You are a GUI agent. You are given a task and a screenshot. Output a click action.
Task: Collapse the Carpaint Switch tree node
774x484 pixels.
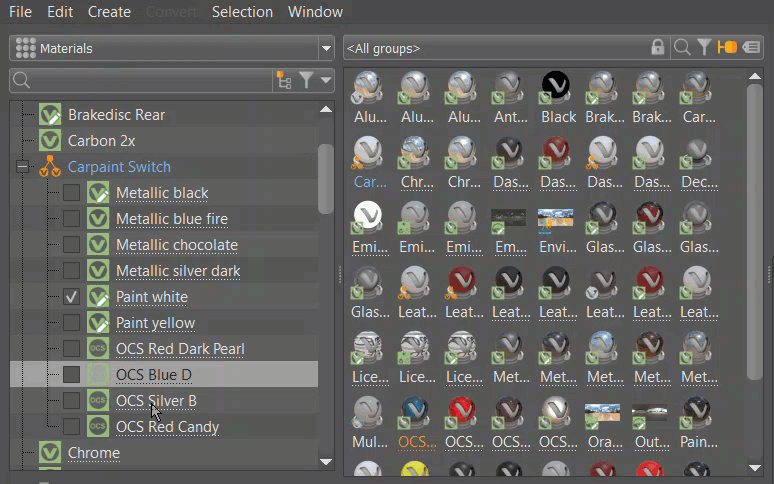tap(22, 167)
